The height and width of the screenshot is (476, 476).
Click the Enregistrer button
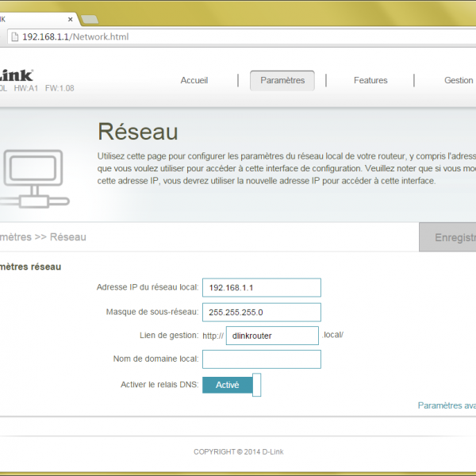pos(452,237)
